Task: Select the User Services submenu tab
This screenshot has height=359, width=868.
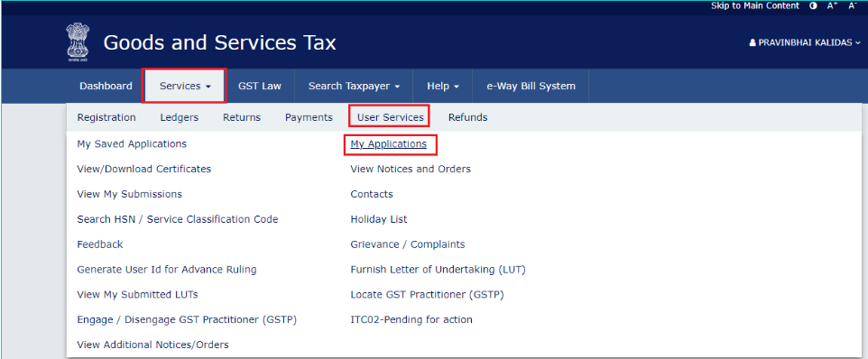Action: coord(391,117)
